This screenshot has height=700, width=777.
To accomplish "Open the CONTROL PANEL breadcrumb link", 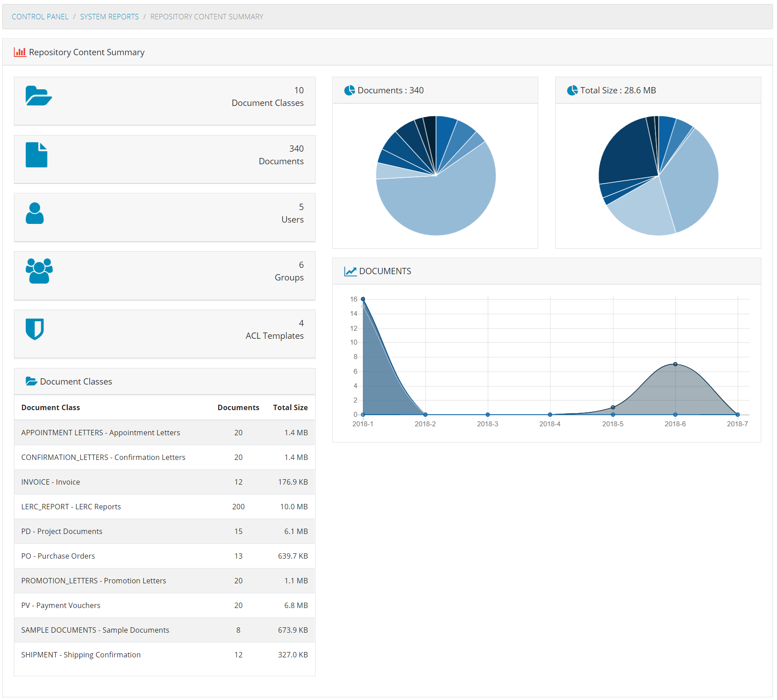I will tap(40, 17).
